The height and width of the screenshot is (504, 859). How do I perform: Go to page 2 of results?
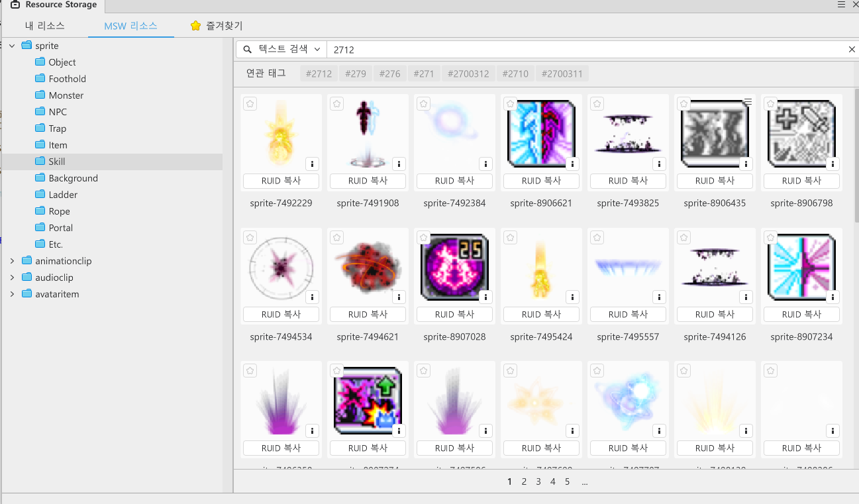[524, 481]
